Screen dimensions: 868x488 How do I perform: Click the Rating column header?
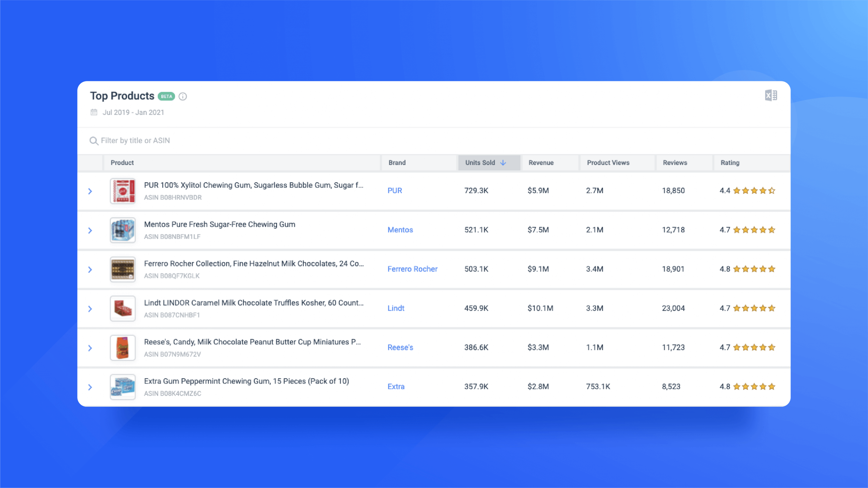pos(730,163)
